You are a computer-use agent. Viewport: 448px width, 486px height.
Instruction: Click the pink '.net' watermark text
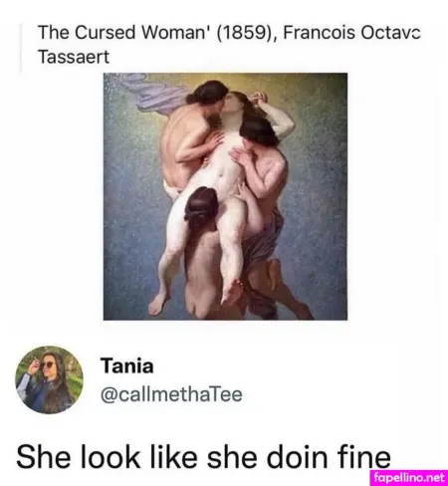(x=435, y=477)
